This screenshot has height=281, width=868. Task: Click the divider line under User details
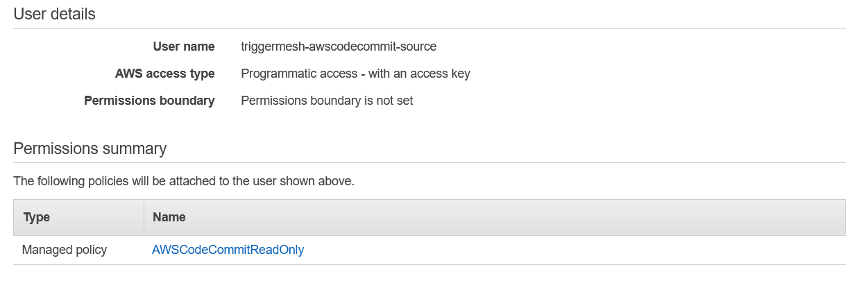pos(429,28)
